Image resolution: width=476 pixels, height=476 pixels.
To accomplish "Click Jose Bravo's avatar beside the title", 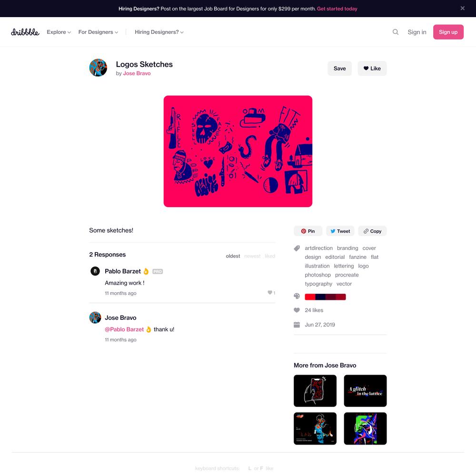I will tap(98, 68).
